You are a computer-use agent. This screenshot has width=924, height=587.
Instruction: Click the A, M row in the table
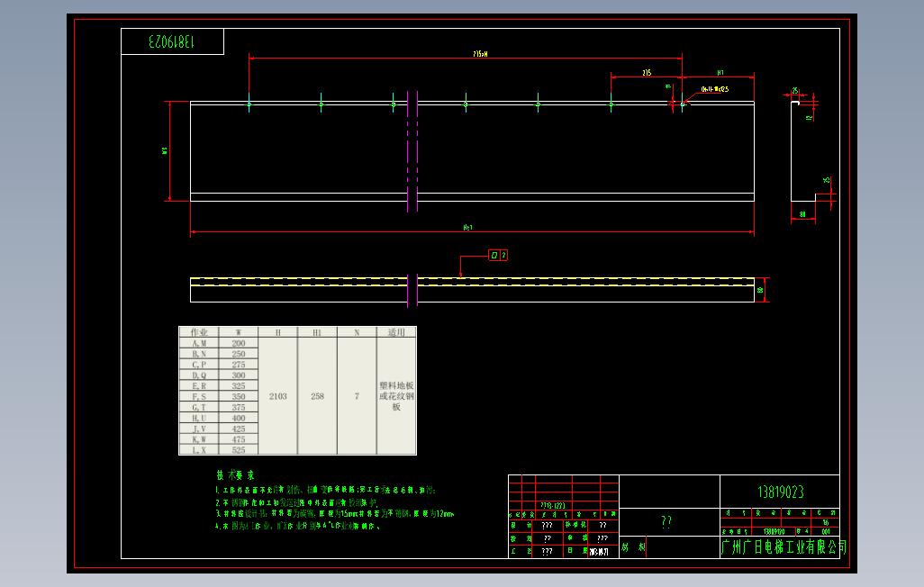pyautogui.click(x=219, y=343)
